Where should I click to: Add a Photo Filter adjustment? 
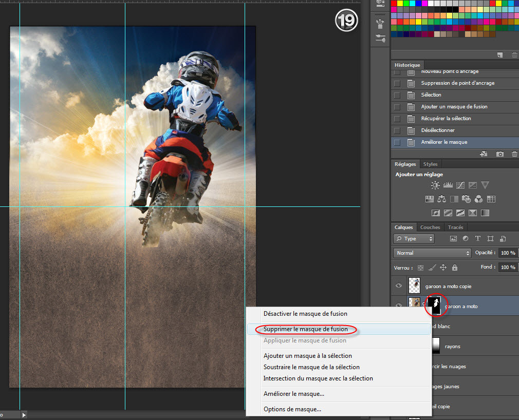[467, 199]
